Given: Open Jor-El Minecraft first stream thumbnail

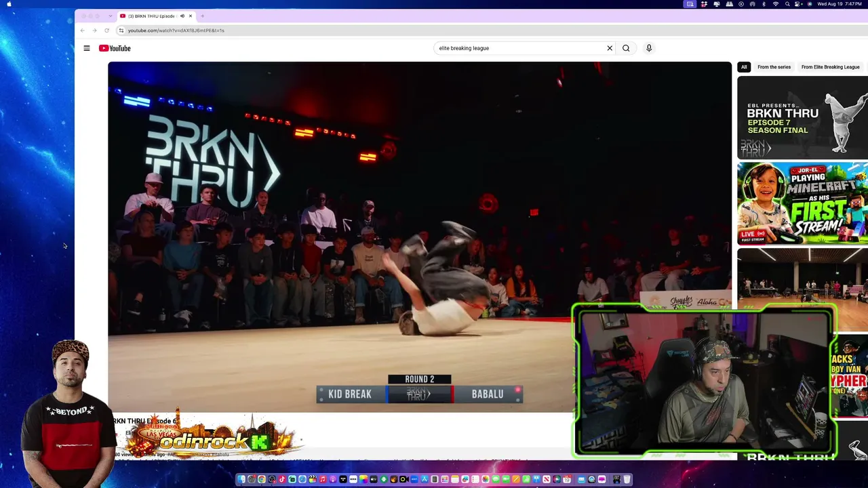Looking at the screenshot, I should (802, 203).
